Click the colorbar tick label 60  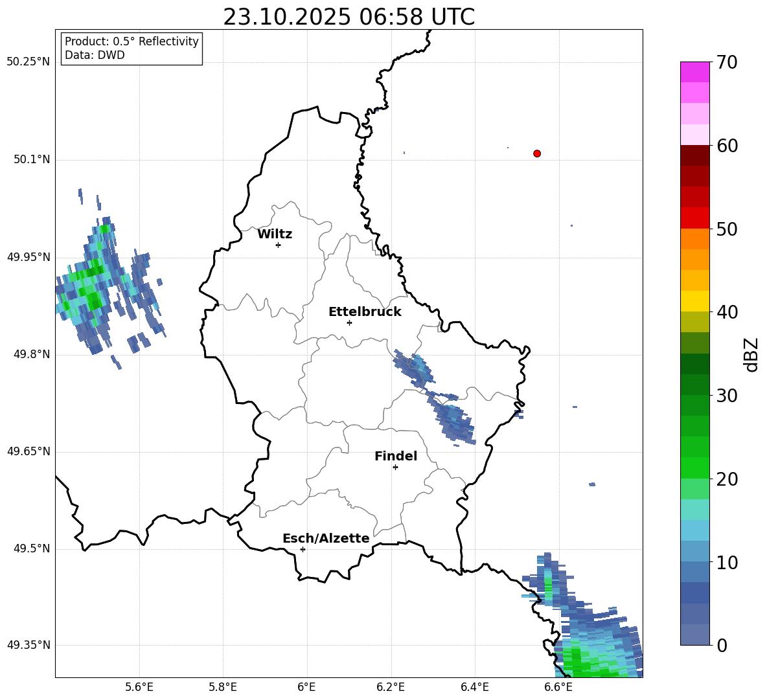click(x=727, y=146)
